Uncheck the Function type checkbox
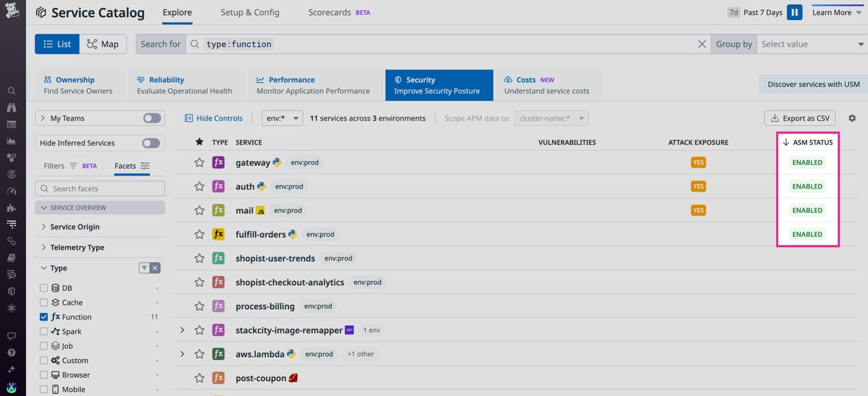 pyautogui.click(x=43, y=317)
